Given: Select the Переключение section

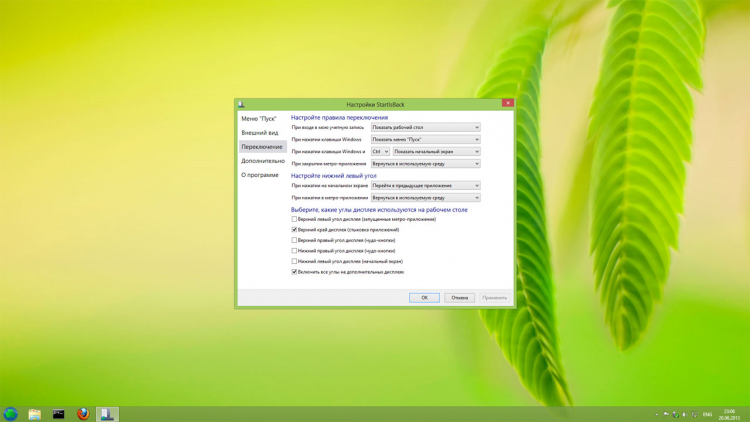Looking at the screenshot, I should (262, 147).
